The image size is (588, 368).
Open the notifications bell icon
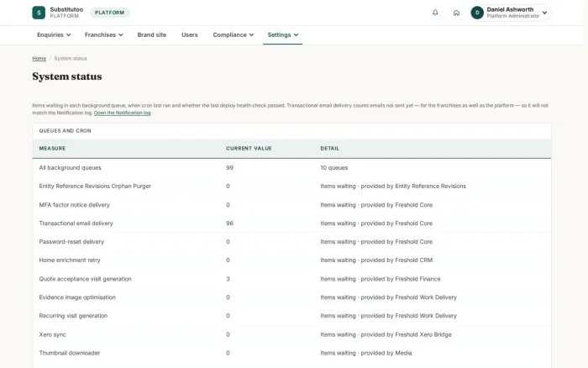point(435,13)
